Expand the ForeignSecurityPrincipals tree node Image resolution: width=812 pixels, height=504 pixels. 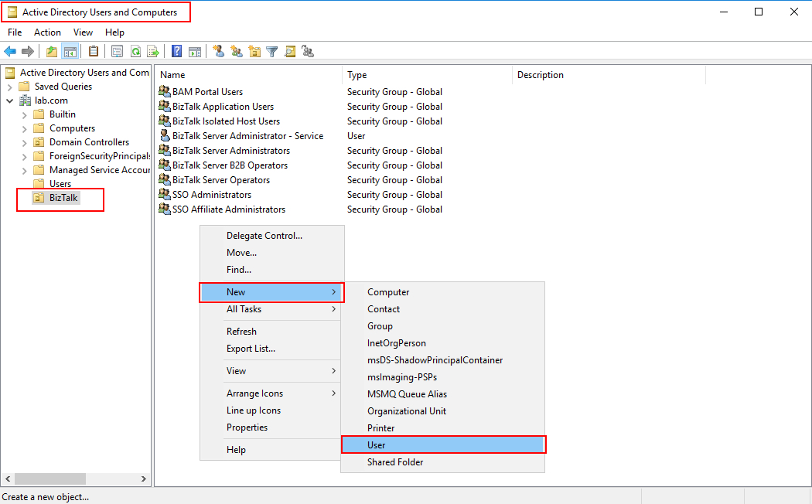point(24,156)
